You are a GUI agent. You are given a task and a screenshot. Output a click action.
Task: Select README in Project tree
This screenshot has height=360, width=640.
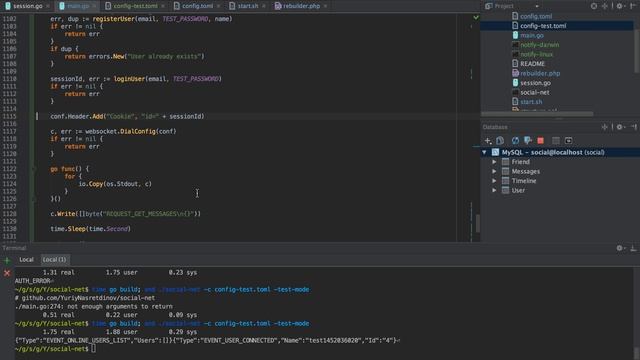click(532, 64)
